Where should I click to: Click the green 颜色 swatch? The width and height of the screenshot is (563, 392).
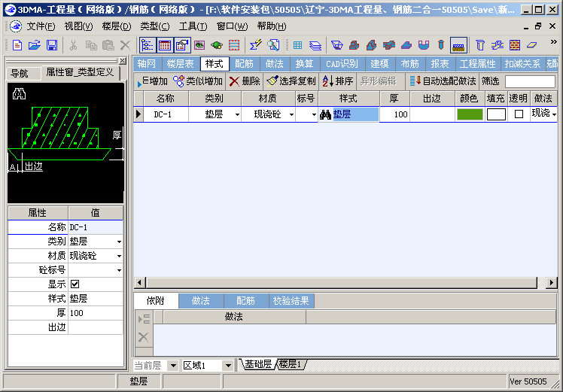[x=470, y=114]
